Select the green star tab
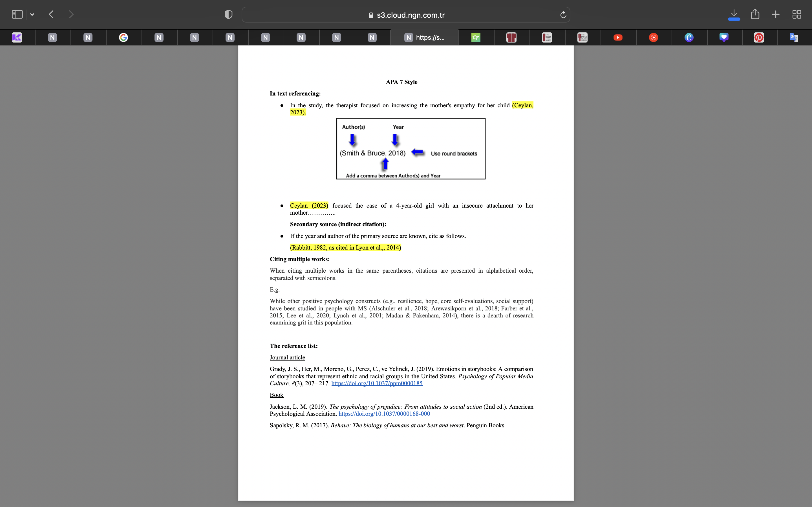812x507 pixels. click(x=476, y=37)
